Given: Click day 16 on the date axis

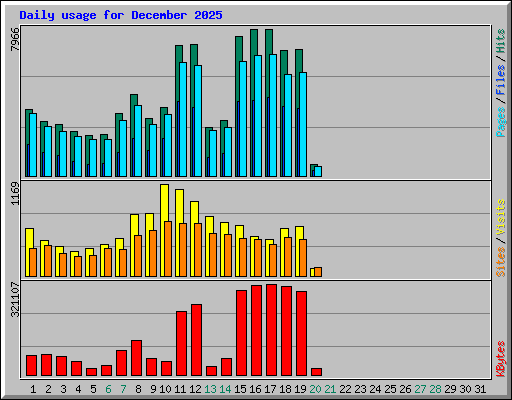Looking at the screenshot, I should tap(255, 389).
